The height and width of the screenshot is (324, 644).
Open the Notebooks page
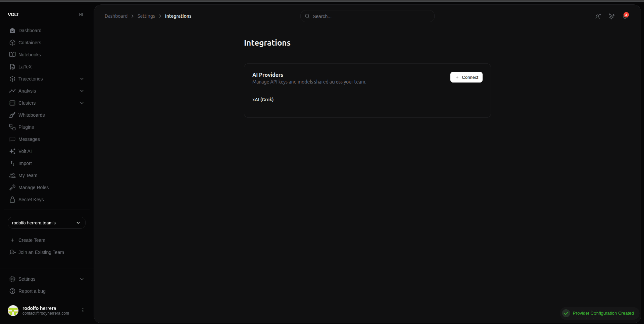coord(30,55)
